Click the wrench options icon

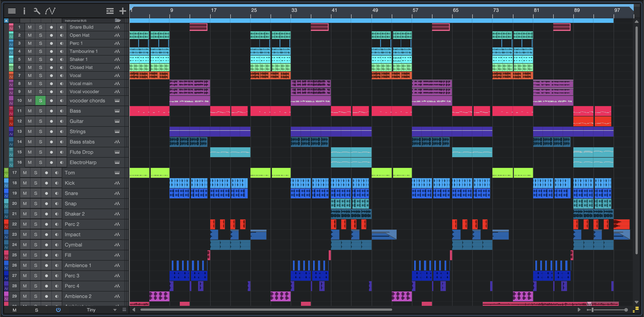click(37, 11)
